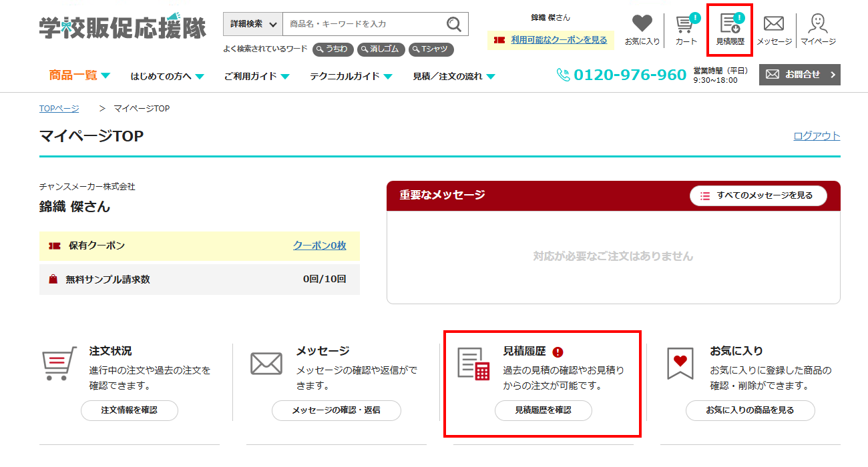Open the 詳細検索 dropdown
Viewport: 868px width, 467px height.
(253, 24)
